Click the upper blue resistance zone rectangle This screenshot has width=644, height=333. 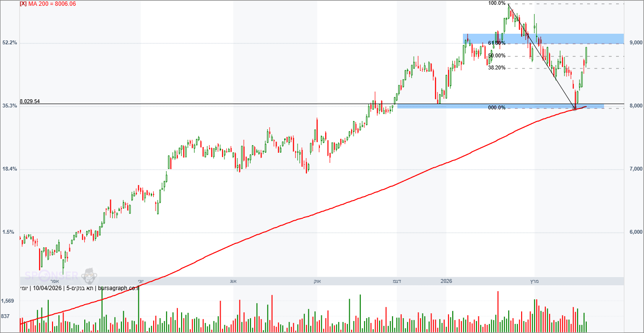pos(578,38)
